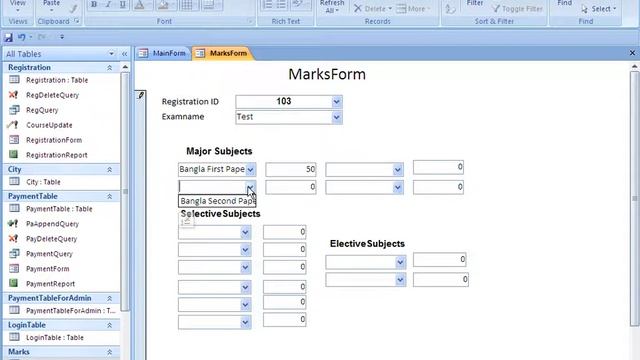Open the PaymentTableForAdmin table icon
The width and height of the screenshot is (640, 360).
click(x=14, y=310)
